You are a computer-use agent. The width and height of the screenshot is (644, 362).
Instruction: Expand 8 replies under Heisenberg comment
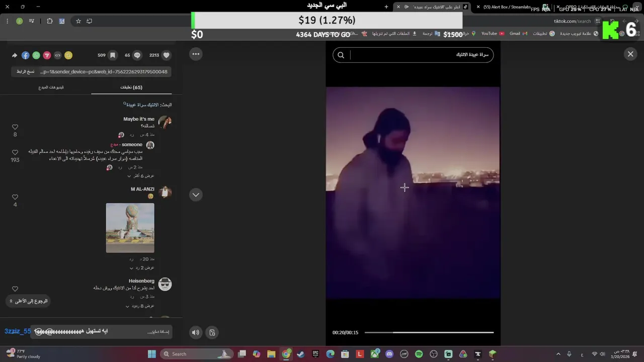coord(140,306)
